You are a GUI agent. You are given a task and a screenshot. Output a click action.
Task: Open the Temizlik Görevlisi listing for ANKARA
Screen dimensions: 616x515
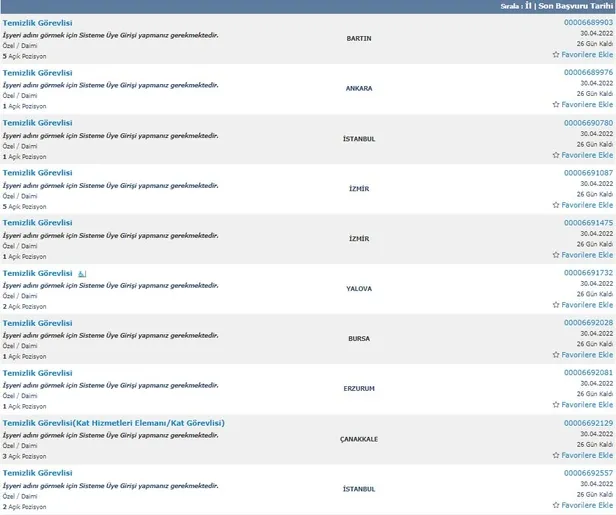[x=37, y=73]
